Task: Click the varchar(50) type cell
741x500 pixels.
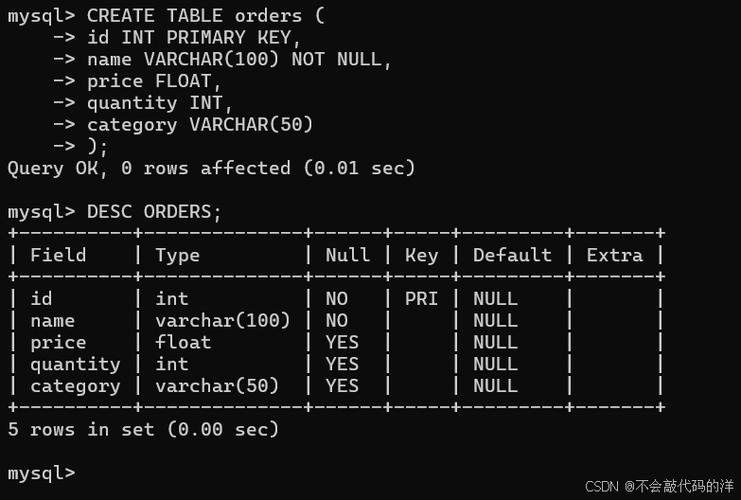Action: click(x=217, y=386)
